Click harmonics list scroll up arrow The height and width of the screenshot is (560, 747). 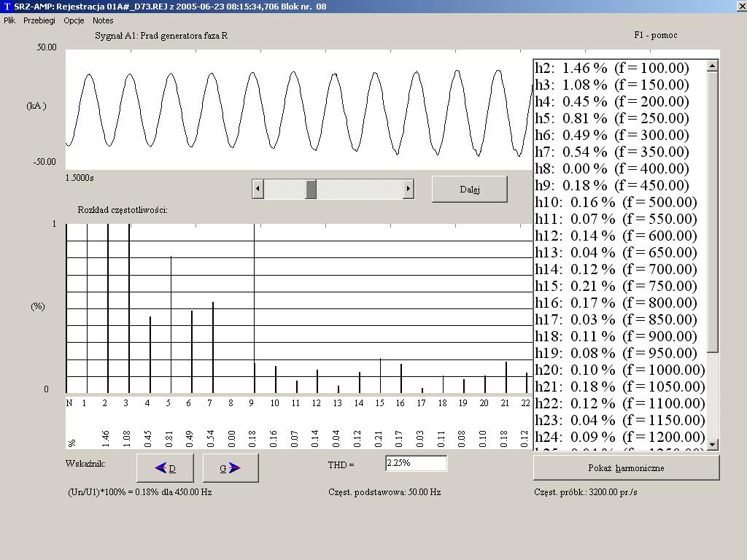712,66
